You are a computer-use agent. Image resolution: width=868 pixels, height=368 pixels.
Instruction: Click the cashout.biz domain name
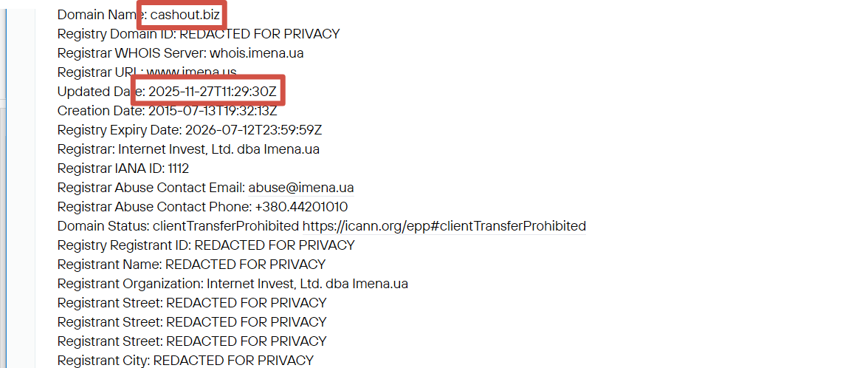(182, 14)
